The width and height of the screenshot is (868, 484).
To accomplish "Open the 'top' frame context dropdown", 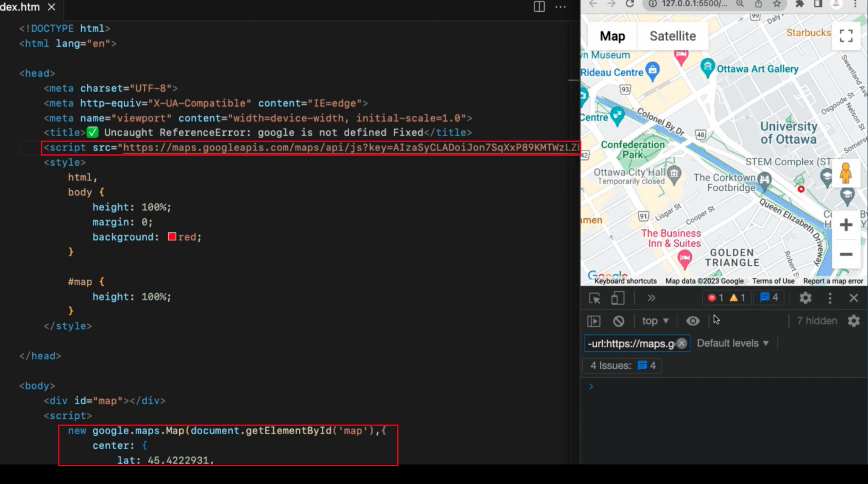I will click(x=654, y=321).
